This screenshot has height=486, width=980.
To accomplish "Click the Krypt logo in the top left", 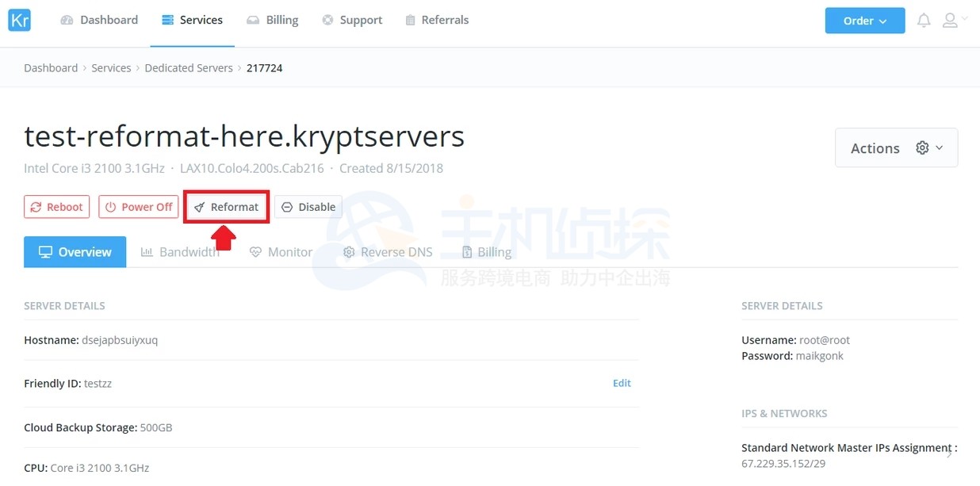I will (19, 20).
